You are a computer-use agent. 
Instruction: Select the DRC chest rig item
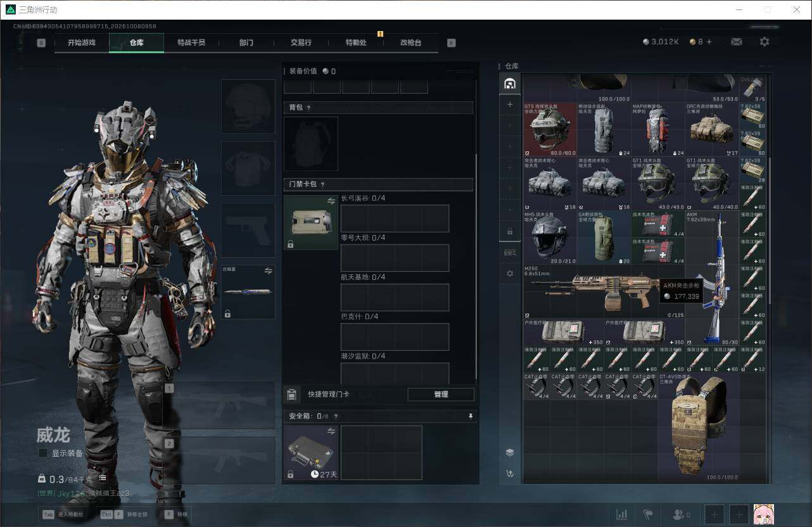712,129
